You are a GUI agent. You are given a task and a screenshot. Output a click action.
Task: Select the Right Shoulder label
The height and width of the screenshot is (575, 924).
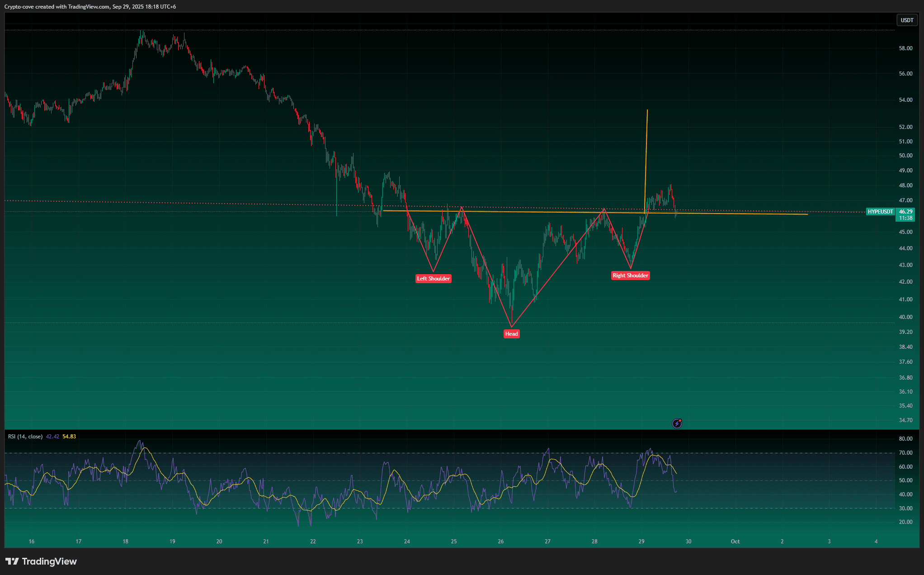[x=630, y=276]
